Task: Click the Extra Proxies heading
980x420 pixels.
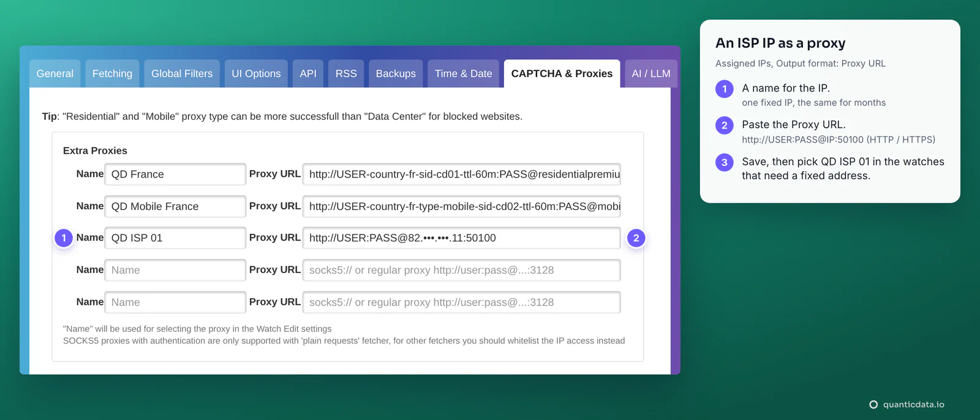Action: tap(95, 151)
